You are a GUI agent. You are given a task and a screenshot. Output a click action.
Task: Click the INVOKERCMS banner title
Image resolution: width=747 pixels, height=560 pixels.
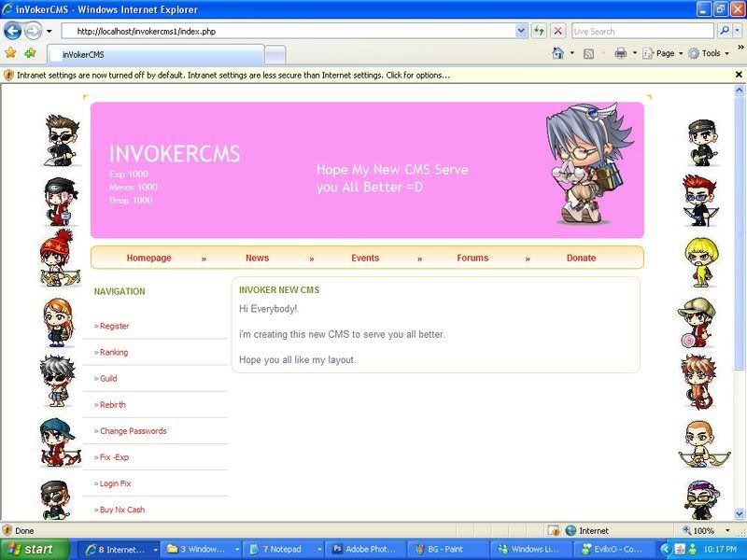[175, 154]
